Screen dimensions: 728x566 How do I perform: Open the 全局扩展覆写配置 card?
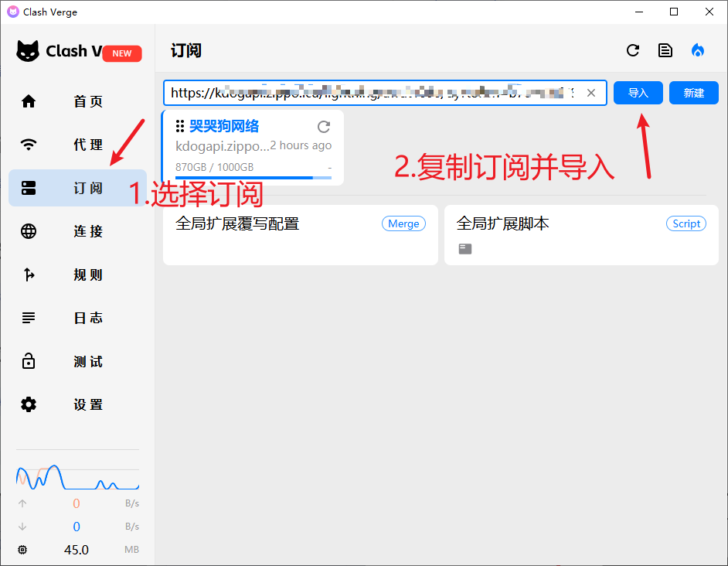tap(301, 235)
